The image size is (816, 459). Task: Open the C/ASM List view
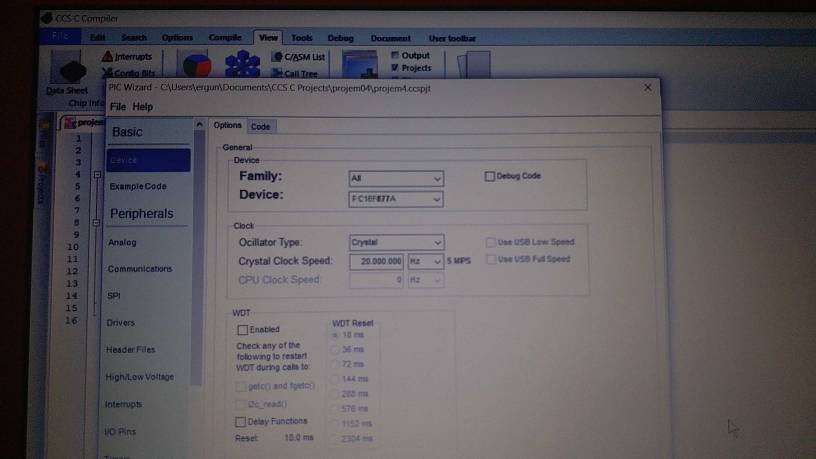click(299, 57)
